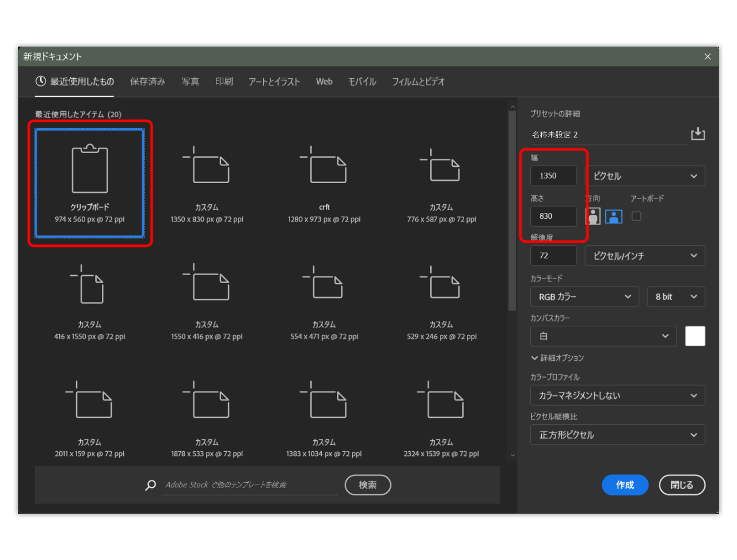Viewport: 737px width, 560px height.
Task: Click the 名称未設定 2 document name field
Action: [x=609, y=135]
